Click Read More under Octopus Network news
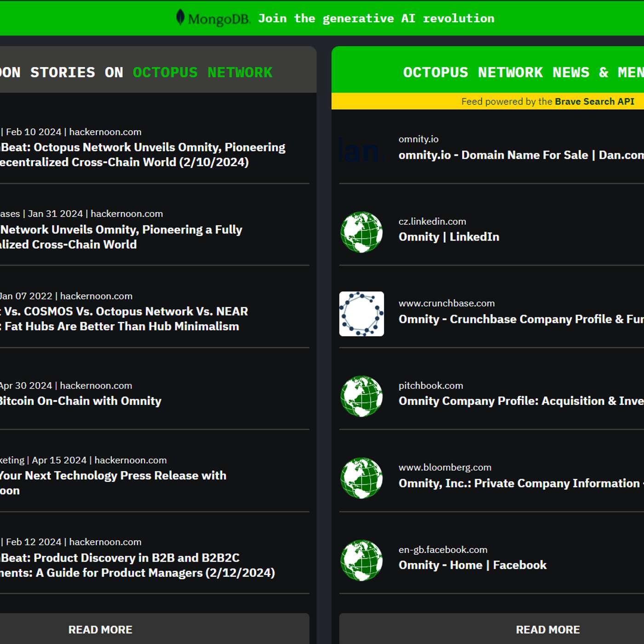644x644 pixels. pyautogui.click(x=547, y=629)
